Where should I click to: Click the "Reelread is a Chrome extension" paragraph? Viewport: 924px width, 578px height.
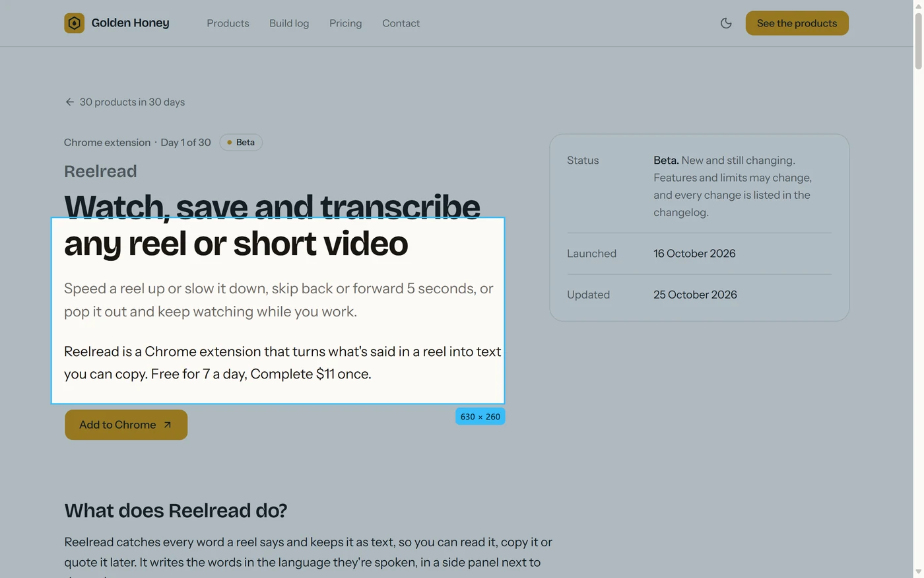click(x=282, y=363)
